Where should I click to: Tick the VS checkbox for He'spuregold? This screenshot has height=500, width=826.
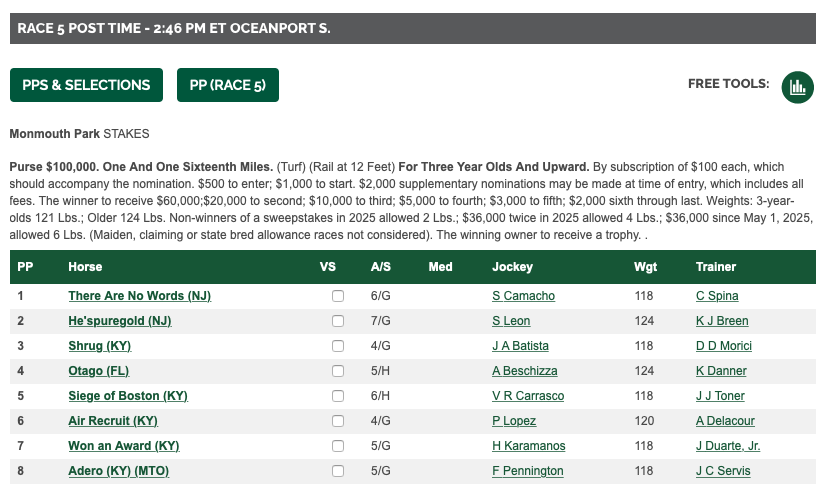click(x=338, y=321)
